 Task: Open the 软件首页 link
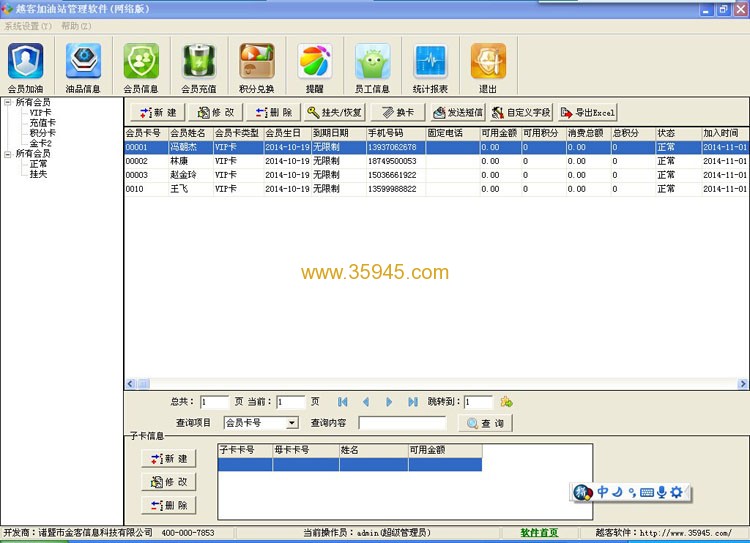(x=539, y=532)
